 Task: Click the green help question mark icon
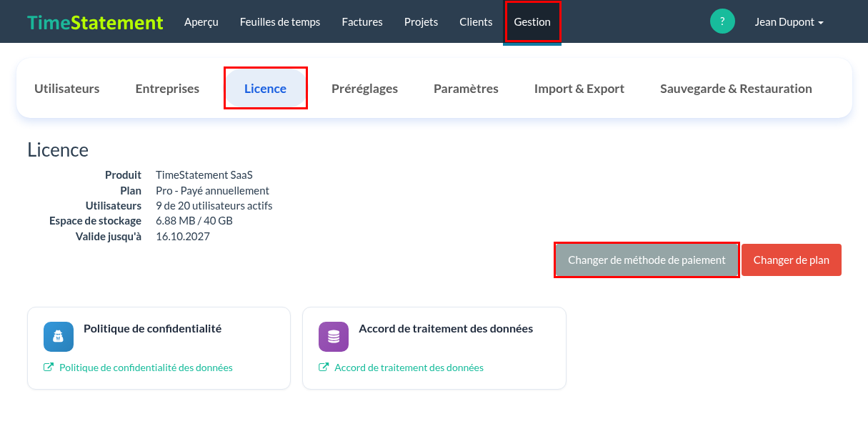coord(722,21)
